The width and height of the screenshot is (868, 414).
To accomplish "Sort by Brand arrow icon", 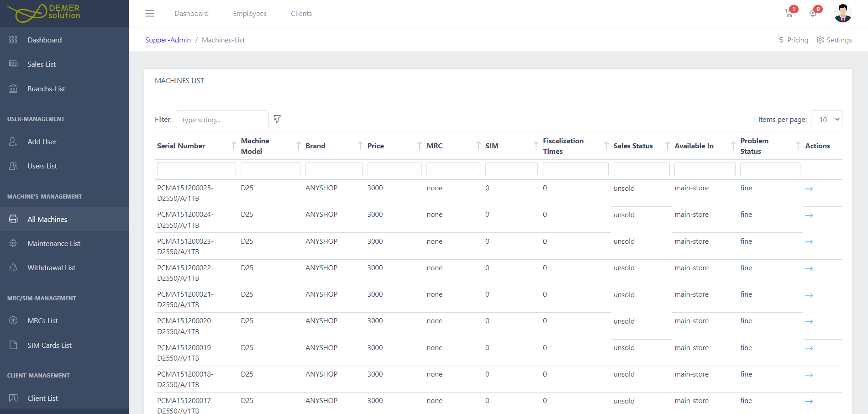I will tap(360, 146).
